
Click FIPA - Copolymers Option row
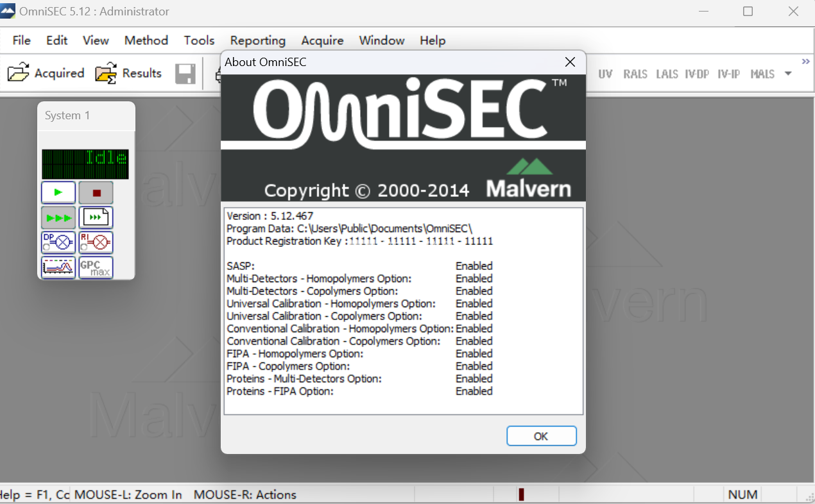coord(359,366)
